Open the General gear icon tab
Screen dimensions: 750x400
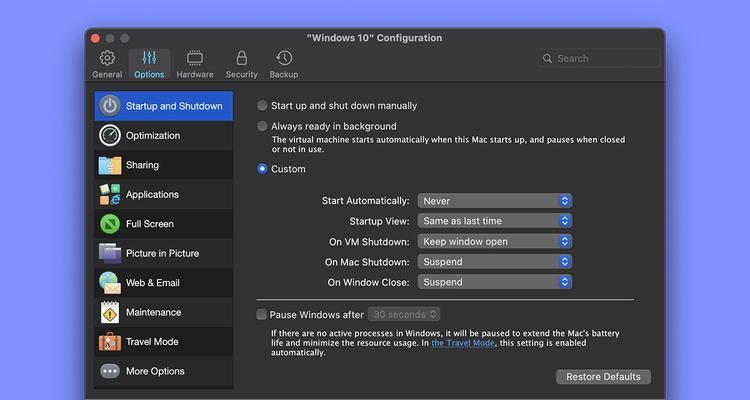[x=107, y=58]
